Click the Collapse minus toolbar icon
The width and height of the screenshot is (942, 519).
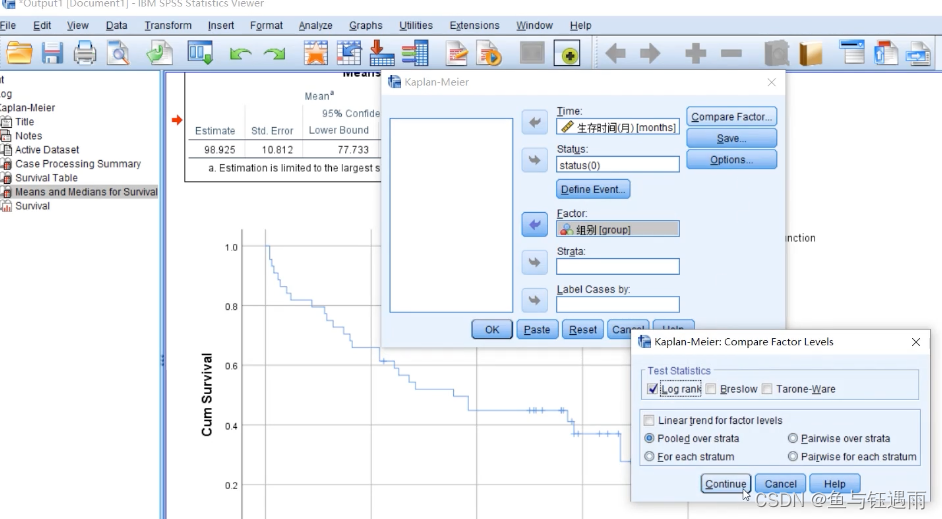click(731, 53)
